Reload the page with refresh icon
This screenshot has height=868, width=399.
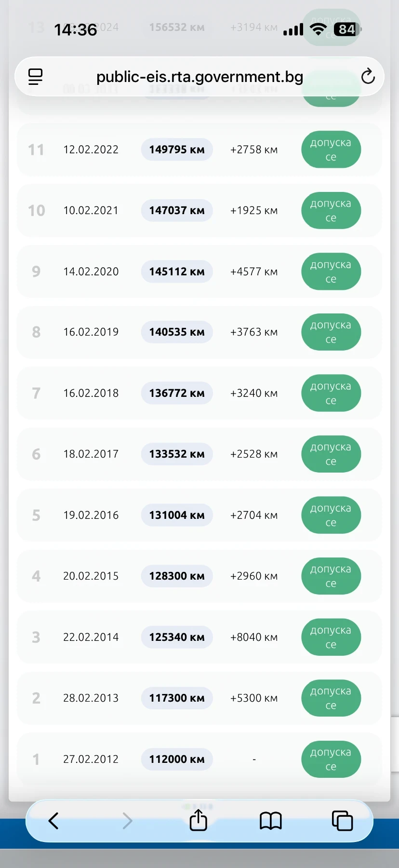368,76
